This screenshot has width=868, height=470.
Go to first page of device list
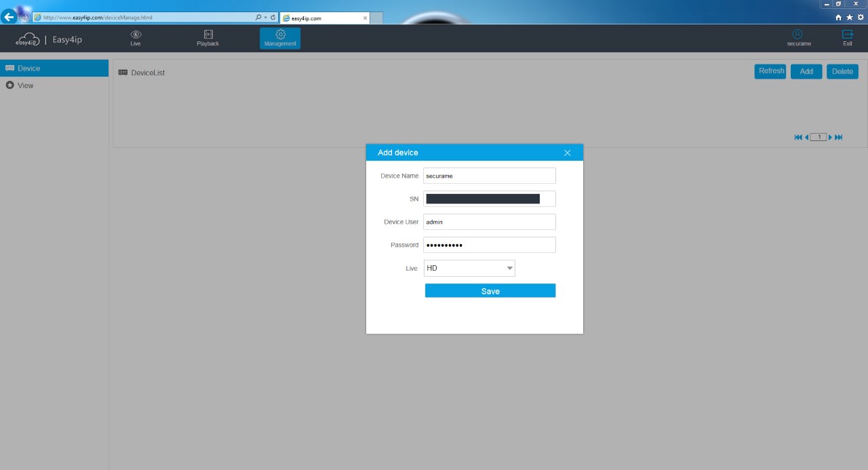[x=798, y=137]
